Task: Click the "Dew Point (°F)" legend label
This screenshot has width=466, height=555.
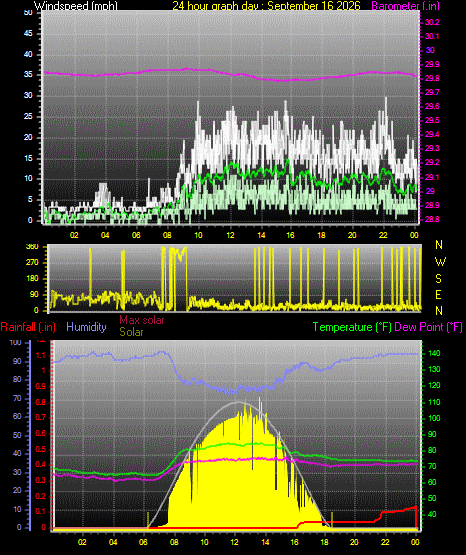Action: pos(428,327)
